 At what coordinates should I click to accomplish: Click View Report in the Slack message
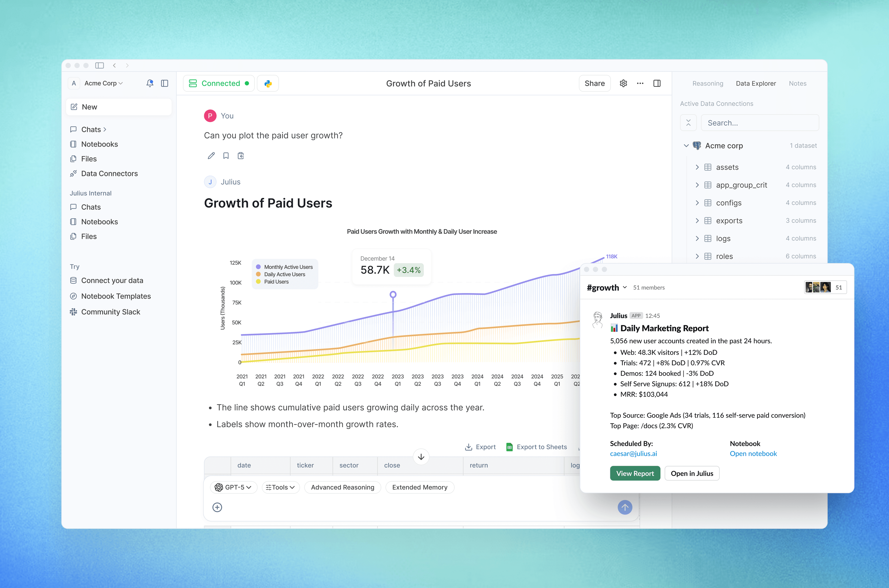(635, 473)
